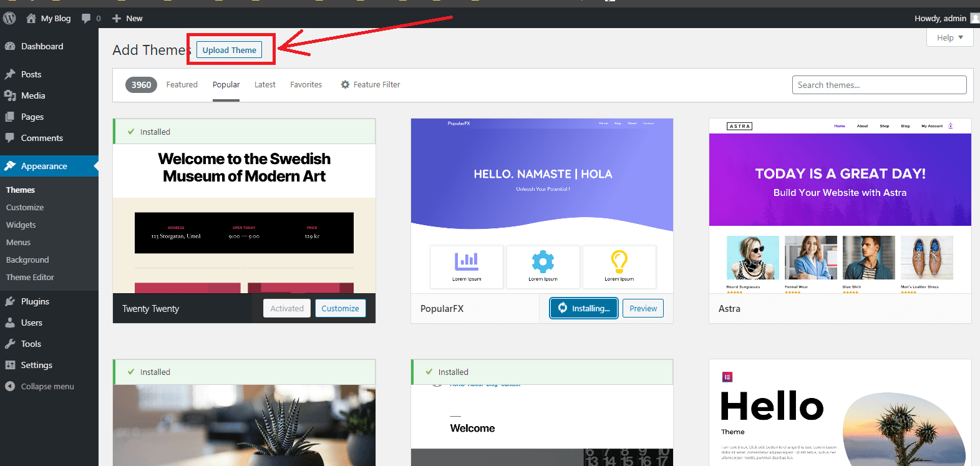Screen dimensions: 980x466
Task: Open the My Blog site link
Action: coord(56,18)
